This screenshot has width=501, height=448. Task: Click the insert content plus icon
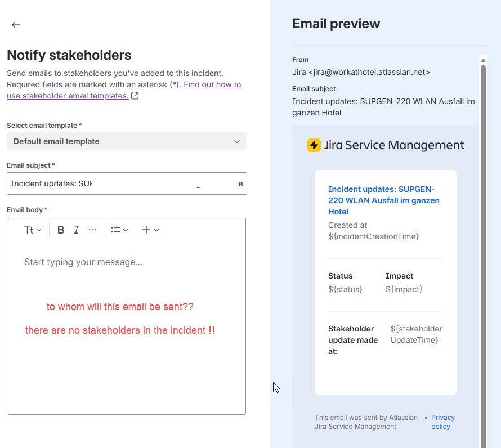(147, 229)
